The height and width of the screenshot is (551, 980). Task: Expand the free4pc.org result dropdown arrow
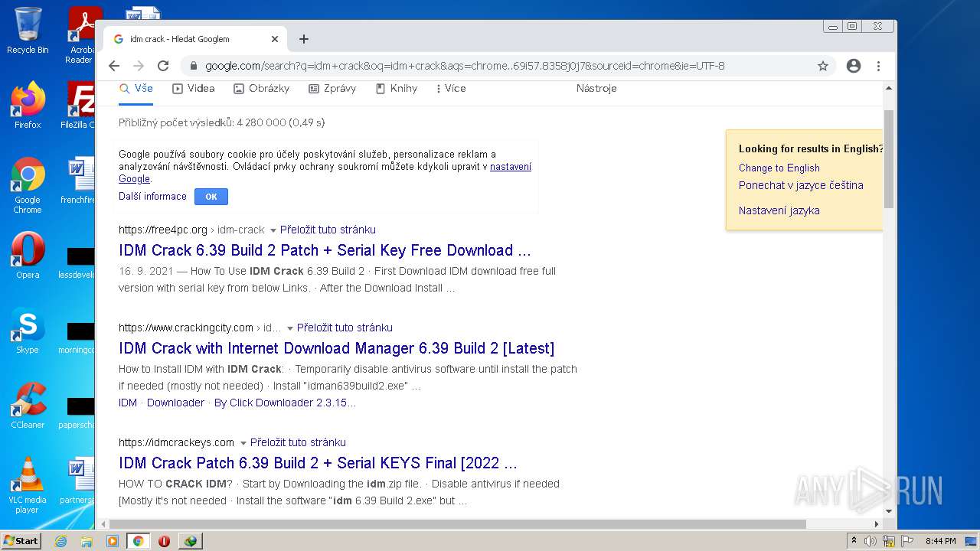(x=273, y=230)
